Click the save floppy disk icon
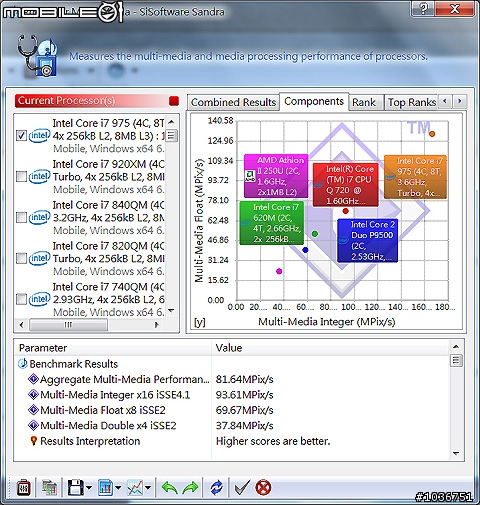Screen dimensions: 480x505 pyautogui.click(x=75, y=488)
